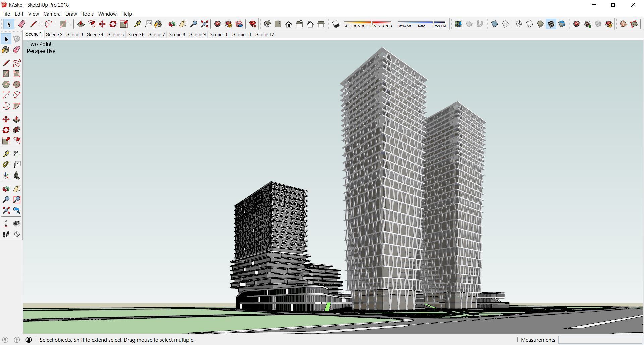Choose the Axes tool
Image resolution: width=644 pixels, height=345 pixels.
coord(6,176)
